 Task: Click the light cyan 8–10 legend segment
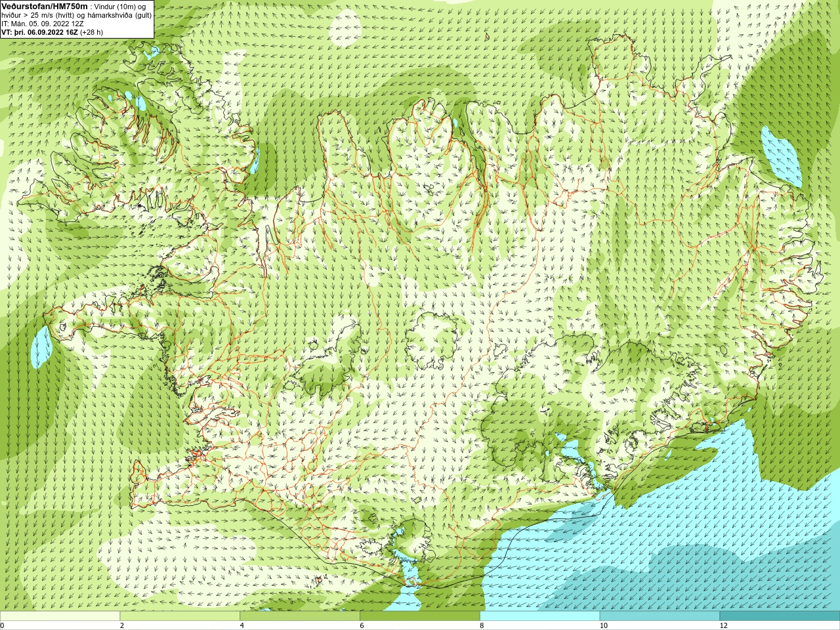(x=540, y=616)
